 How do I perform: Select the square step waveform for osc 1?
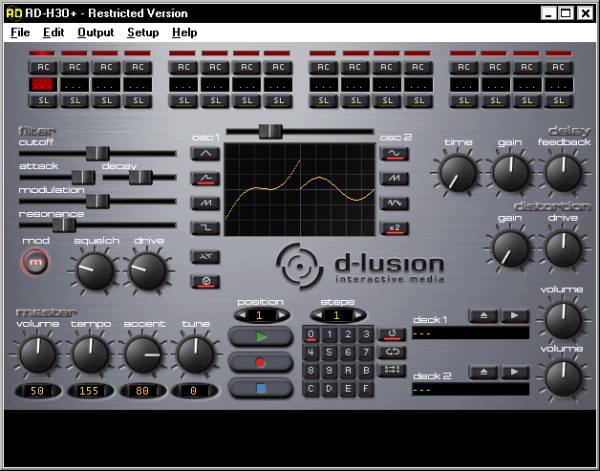point(205,228)
